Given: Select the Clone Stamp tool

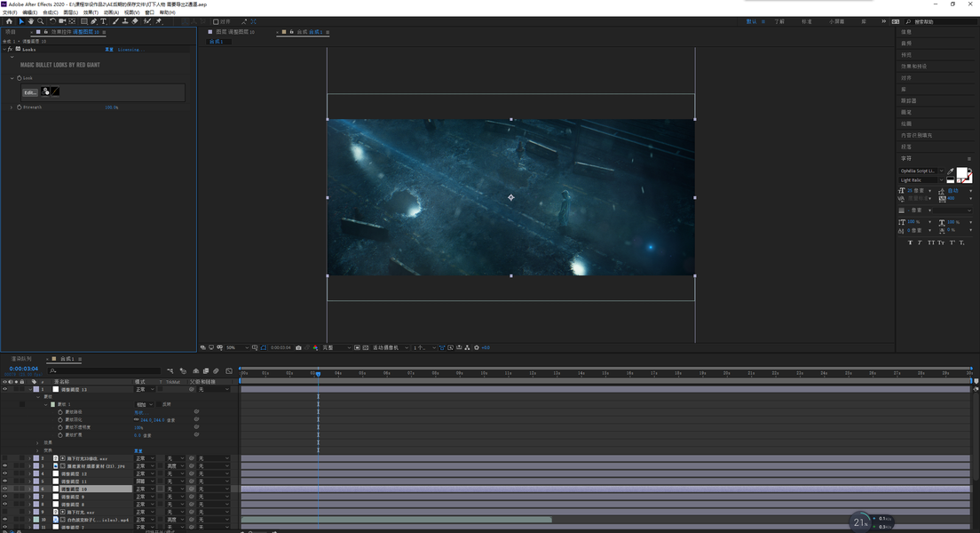Looking at the screenshot, I should tap(125, 21).
